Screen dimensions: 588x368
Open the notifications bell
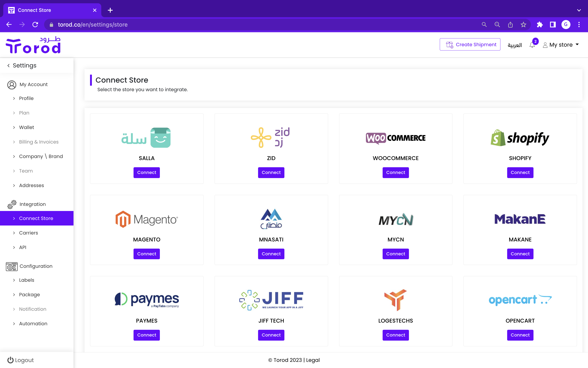pyautogui.click(x=532, y=45)
